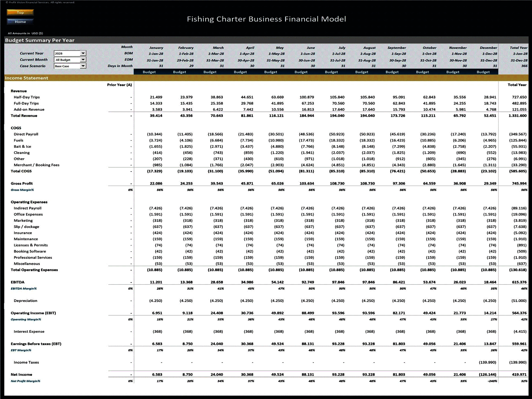Click the Home navigation button
Image resolution: width=532 pixels, height=399 pixels.
tap(20, 22)
